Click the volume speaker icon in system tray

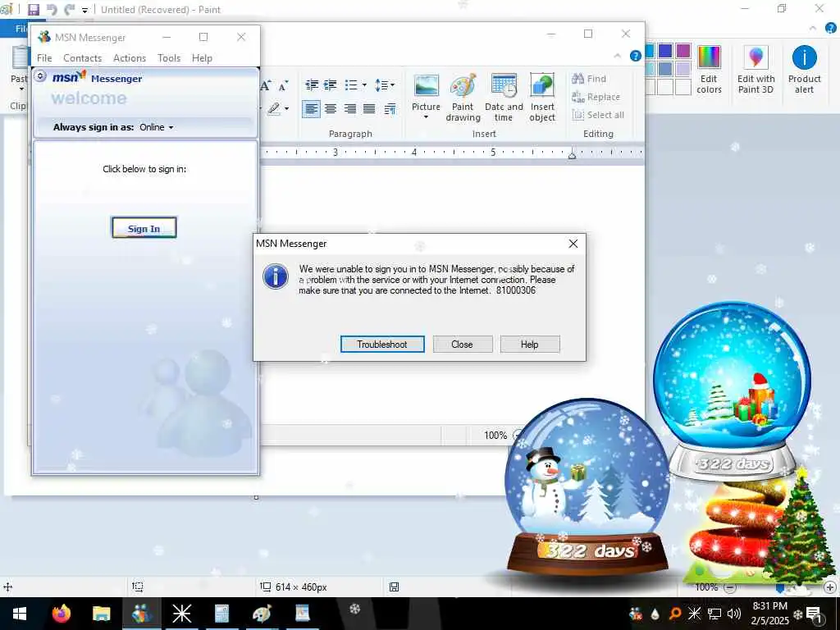(x=734, y=614)
